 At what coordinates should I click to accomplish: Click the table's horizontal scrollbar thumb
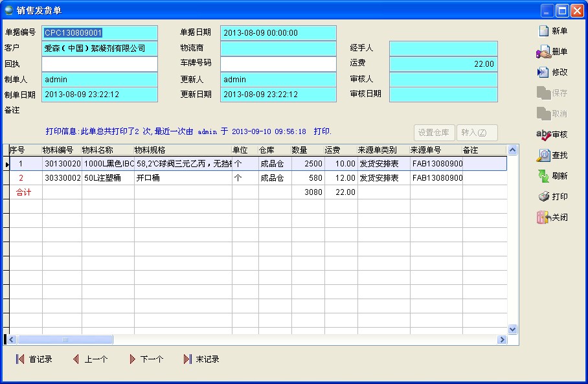pos(64,340)
